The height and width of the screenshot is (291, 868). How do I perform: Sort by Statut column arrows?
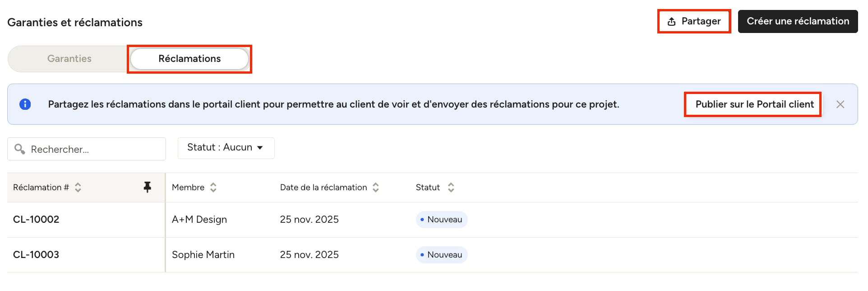click(451, 188)
